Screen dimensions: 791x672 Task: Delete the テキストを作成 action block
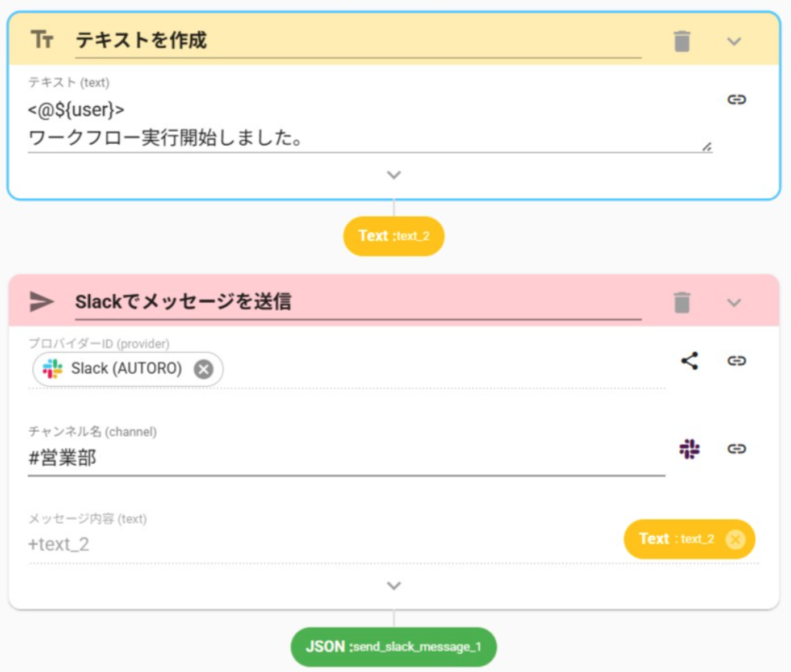click(681, 41)
